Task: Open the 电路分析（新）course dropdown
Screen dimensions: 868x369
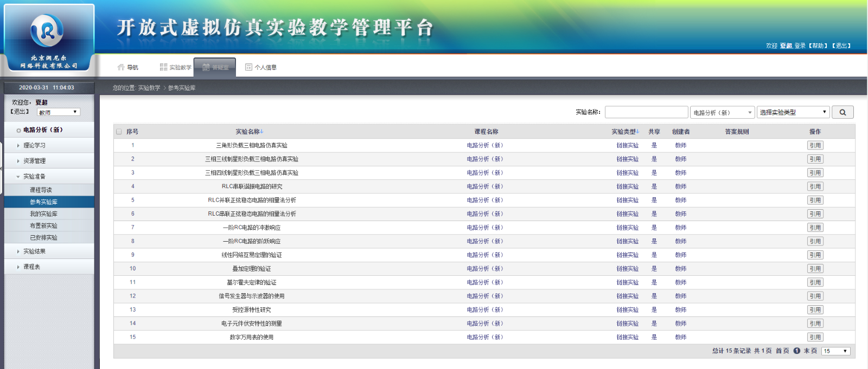Action: pyautogui.click(x=722, y=112)
